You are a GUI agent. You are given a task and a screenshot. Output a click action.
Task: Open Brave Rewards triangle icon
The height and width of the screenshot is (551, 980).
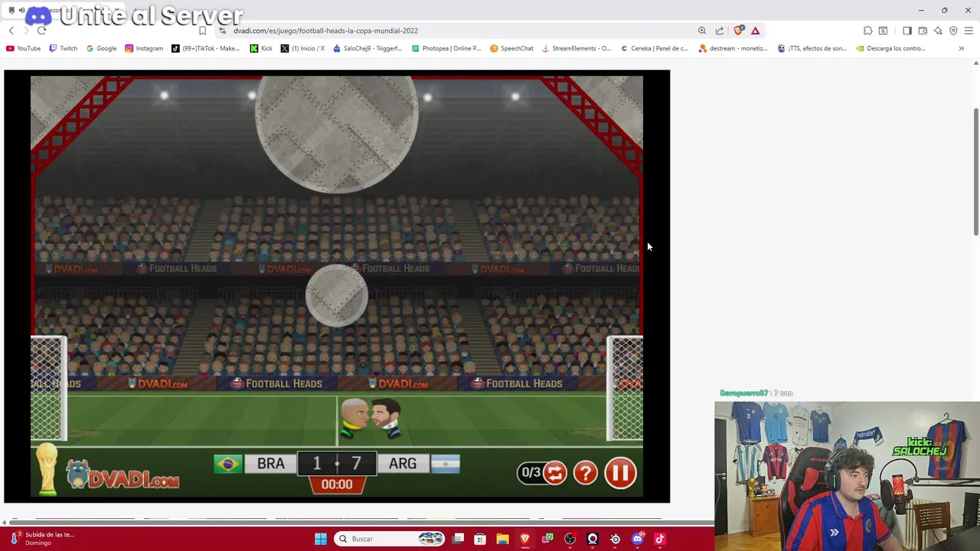756,31
